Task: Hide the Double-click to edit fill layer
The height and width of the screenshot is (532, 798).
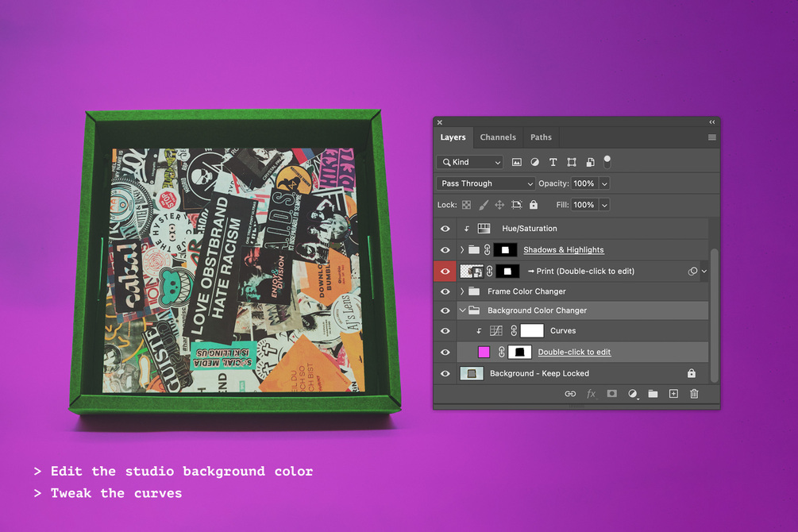Action: (445, 352)
